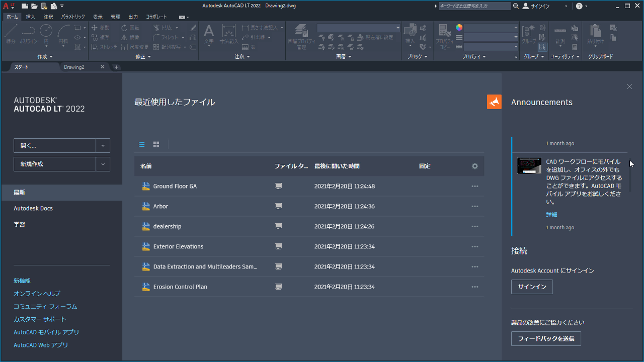644x362 pixels.
Task: Switch recent files to list view
Action: click(x=142, y=144)
